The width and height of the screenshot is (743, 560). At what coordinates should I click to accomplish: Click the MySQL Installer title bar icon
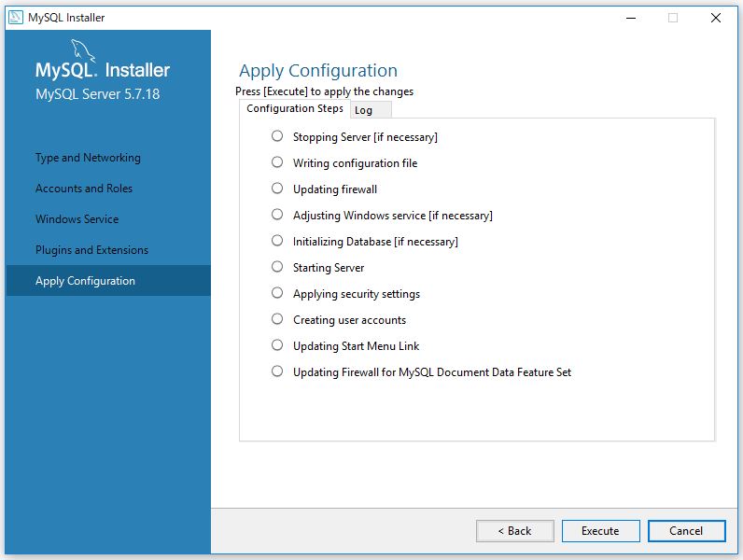[x=16, y=18]
